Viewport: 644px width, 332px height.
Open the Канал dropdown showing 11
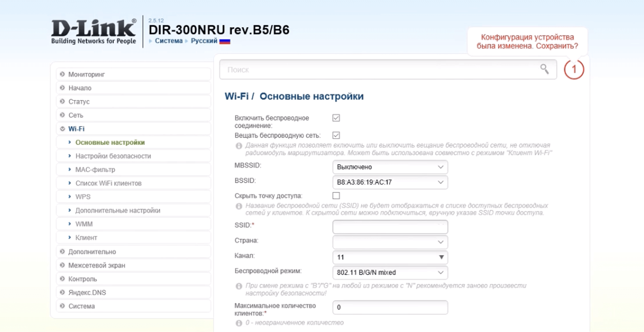[390, 257]
